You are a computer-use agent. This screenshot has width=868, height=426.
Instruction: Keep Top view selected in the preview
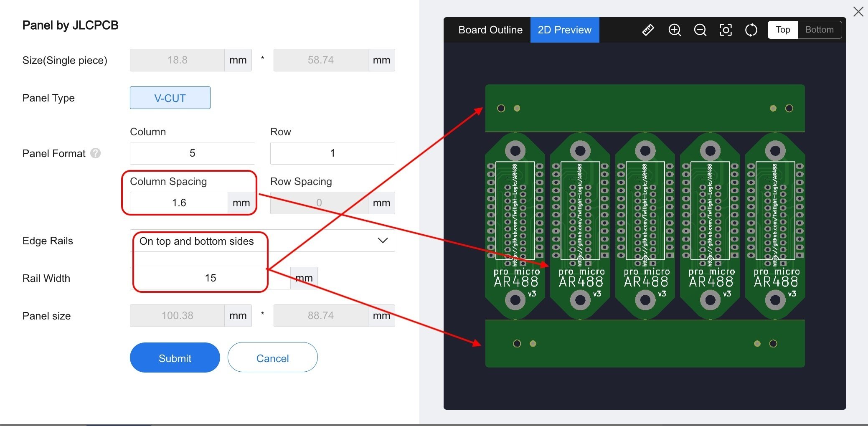coord(782,30)
